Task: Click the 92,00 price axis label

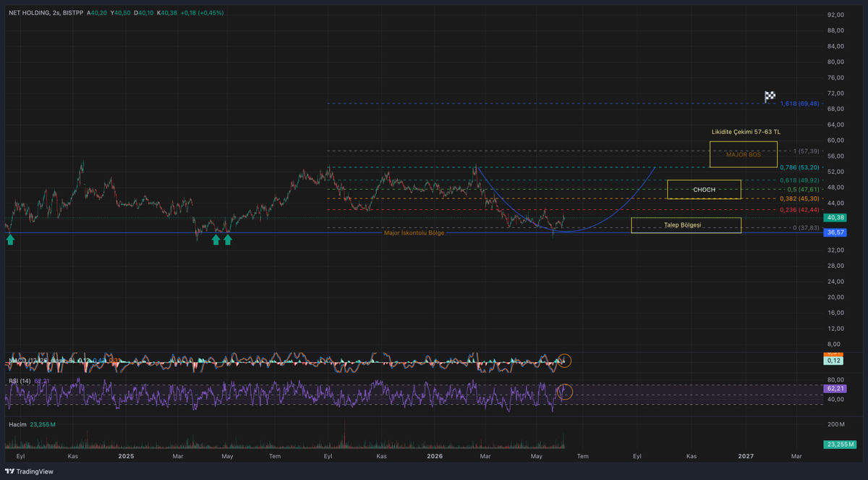Action: 835,14
